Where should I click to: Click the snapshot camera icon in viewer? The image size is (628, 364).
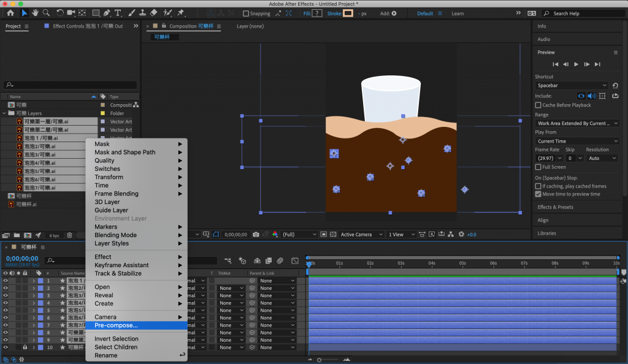click(x=256, y=235)
